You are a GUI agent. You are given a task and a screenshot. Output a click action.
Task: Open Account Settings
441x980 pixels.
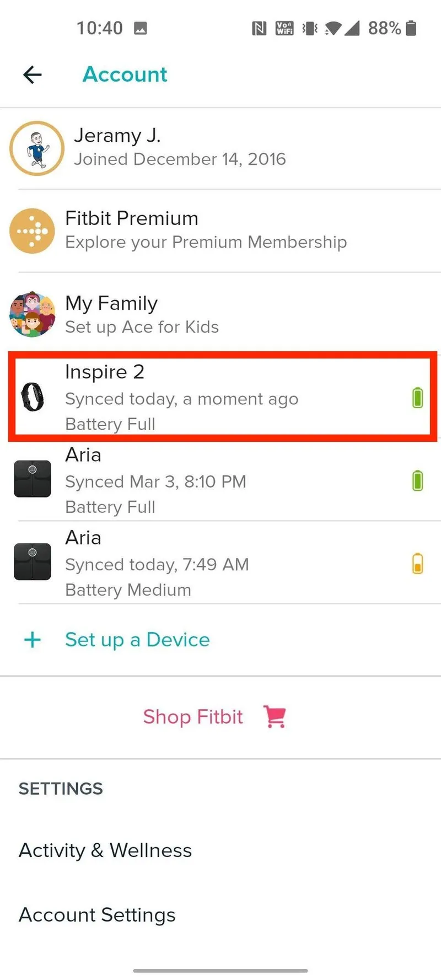(x=97, y=915)
